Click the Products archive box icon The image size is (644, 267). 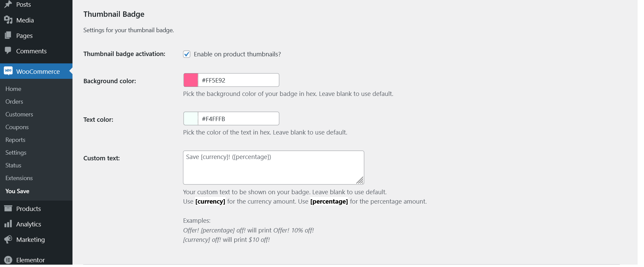coord(8,209)
